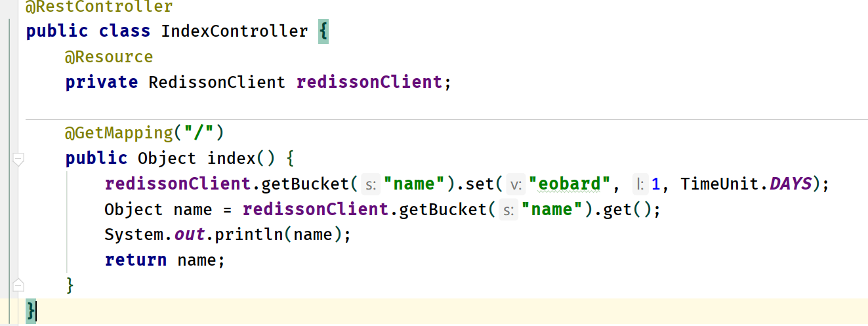Image resolution: width=868 pixels, height=326 pixels.
Task: Click the return keyword
Action: click(x=135, y=260)
